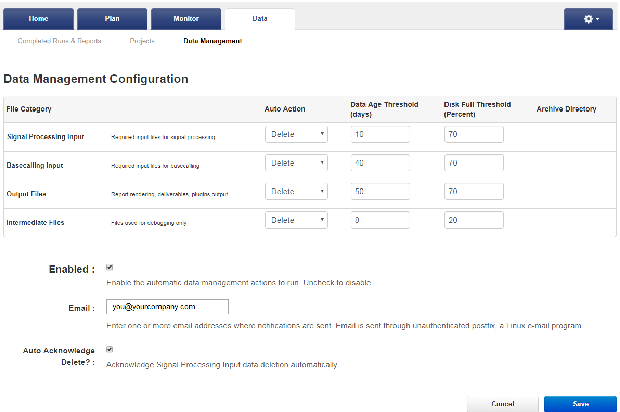Edit Output Files disk full threshold field
620x412 pixels.
(x=473, y=191)
